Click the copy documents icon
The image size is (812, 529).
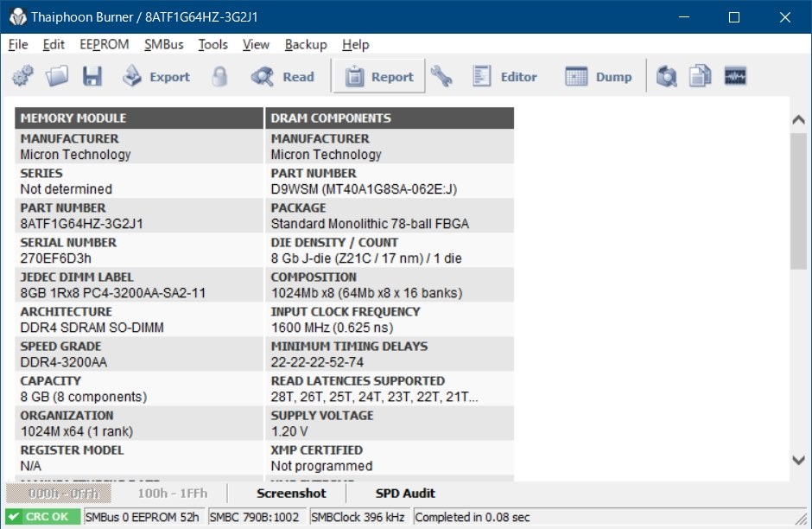(x=701, y=76)
